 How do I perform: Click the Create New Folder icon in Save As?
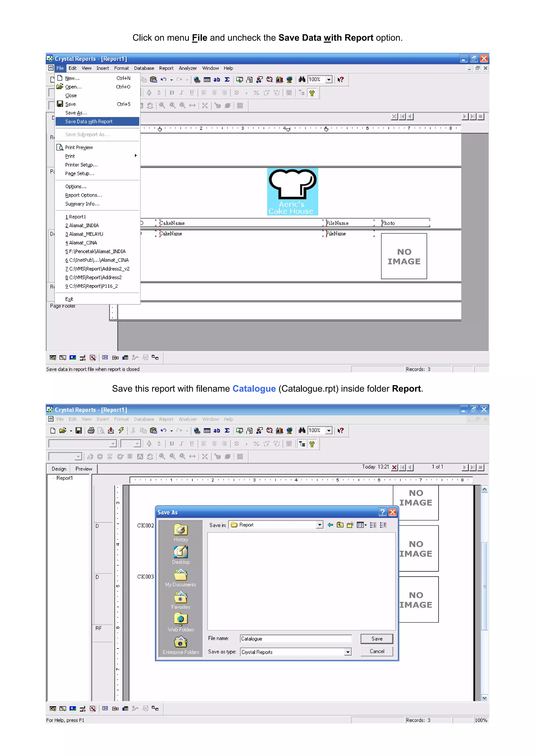click(x=350, y=525)
